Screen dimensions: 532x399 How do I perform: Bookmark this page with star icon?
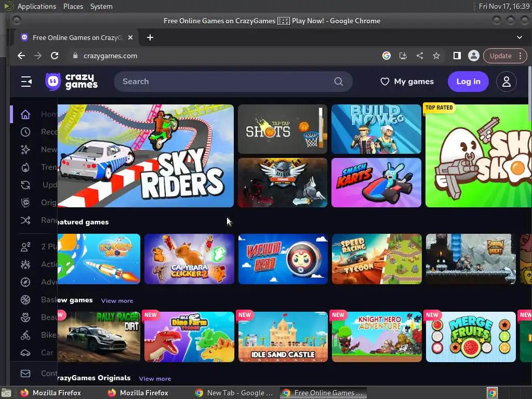[436, 56]
